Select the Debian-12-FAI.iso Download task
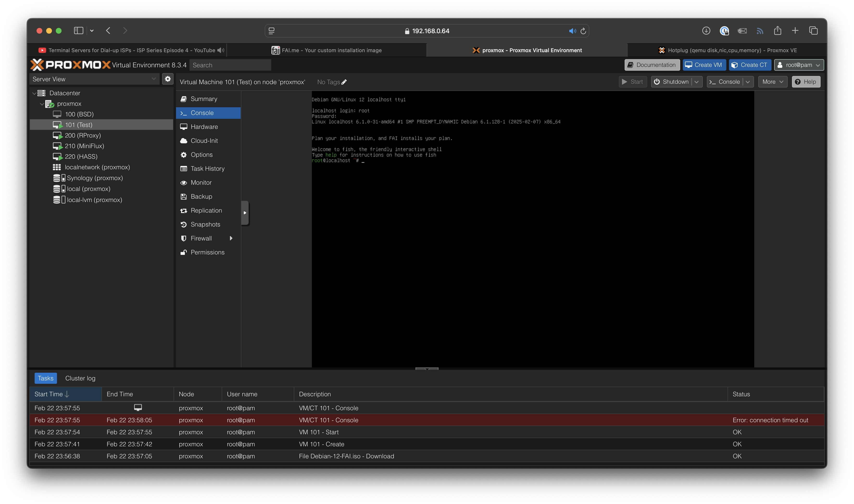Viewport: 854px width, 504px height. pyautogui.click(x=427, y=456)
